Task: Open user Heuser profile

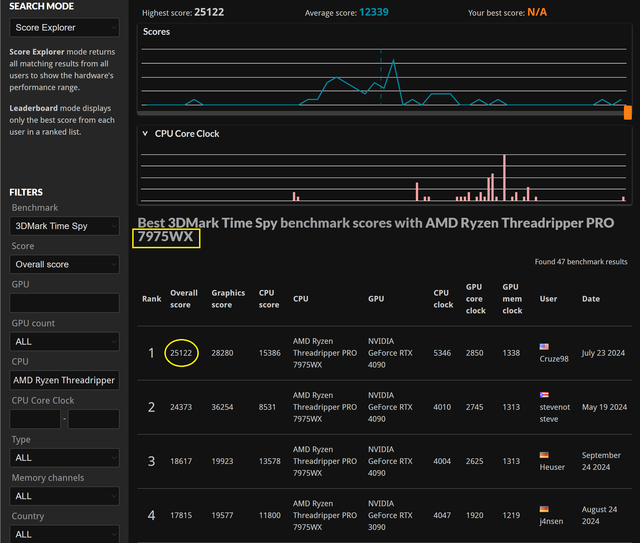Action: 552,467
